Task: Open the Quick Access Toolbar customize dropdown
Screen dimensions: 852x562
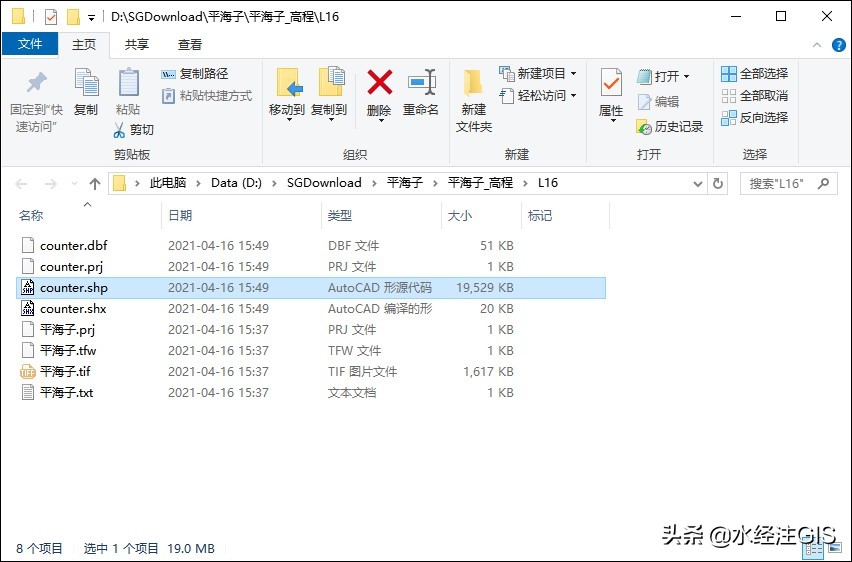Action: tap(91, 18)
